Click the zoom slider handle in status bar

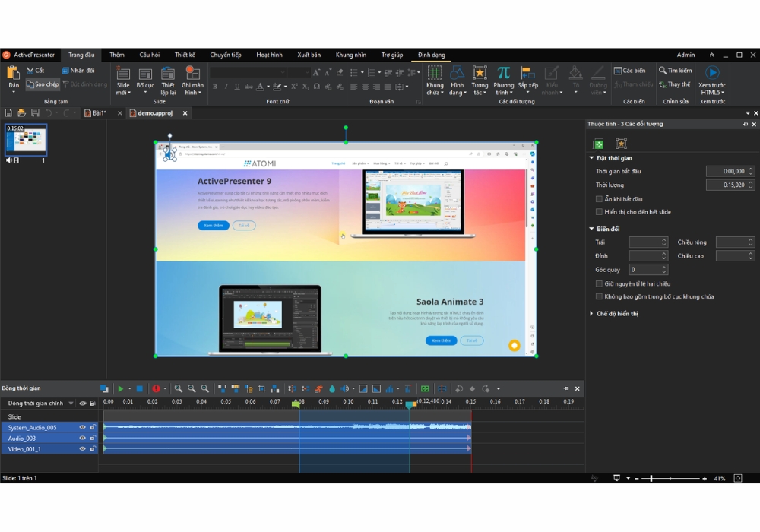point(651,478)
